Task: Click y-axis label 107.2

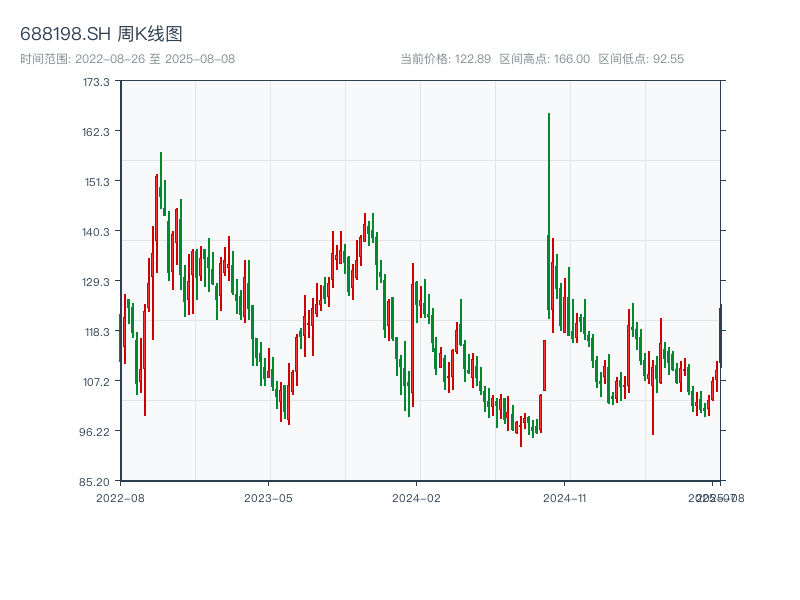Action: (x=96, y=382)
